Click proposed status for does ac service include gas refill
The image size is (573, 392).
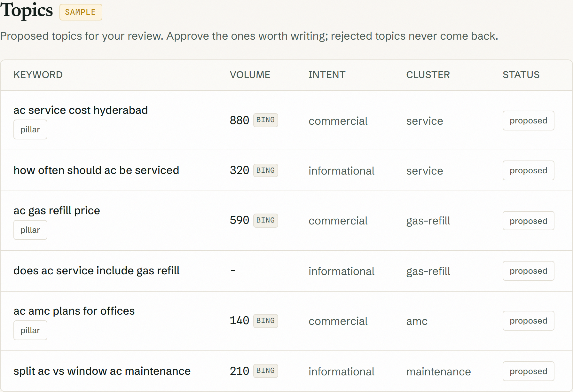[528, 271]
